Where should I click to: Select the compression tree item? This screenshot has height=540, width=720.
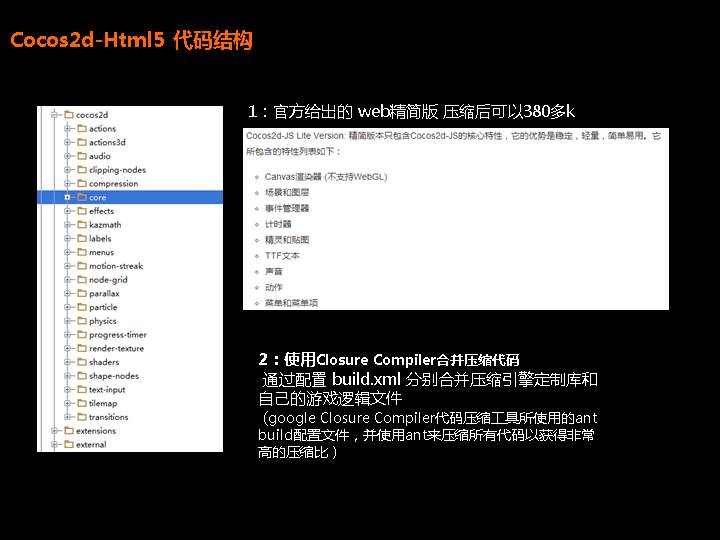[x=113, y=184]
